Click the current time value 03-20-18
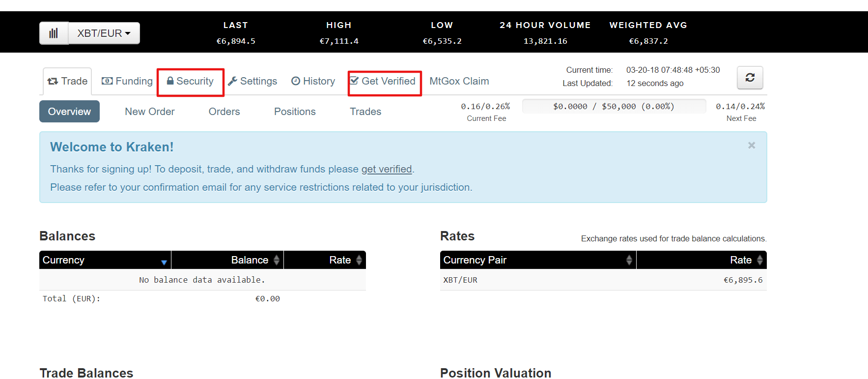This screenshot has width=868, height=379. [x=673, y=70]
